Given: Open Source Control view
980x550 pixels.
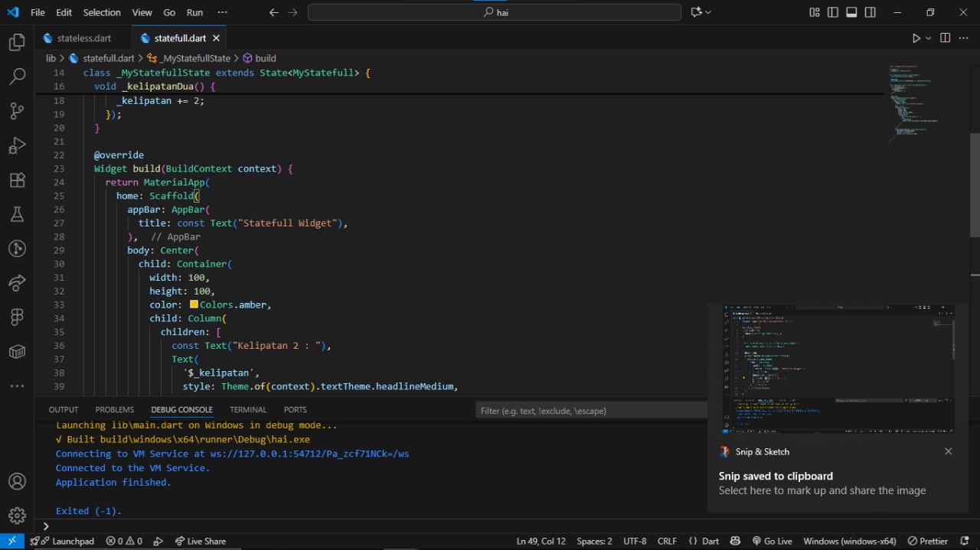Looking at the screenshot, I should pos(17,111).
